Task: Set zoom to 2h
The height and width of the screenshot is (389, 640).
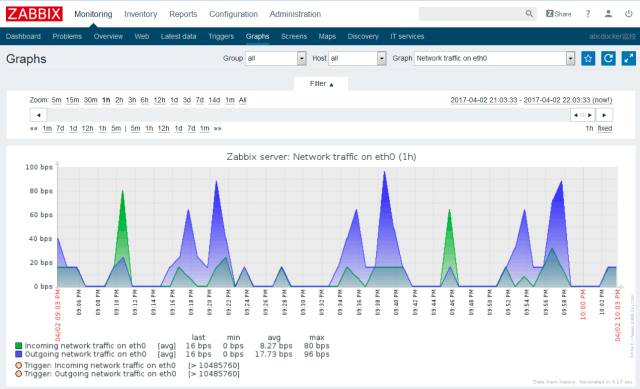Action: [119, 100]
